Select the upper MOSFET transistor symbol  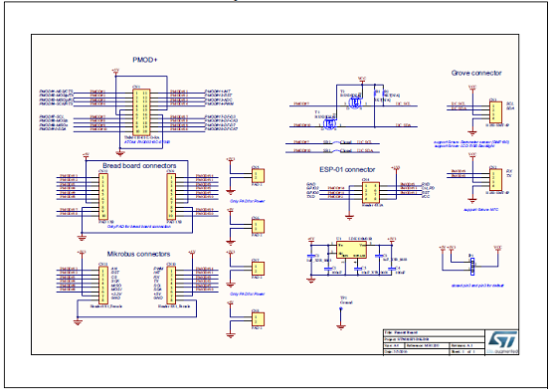click(354, 102)
